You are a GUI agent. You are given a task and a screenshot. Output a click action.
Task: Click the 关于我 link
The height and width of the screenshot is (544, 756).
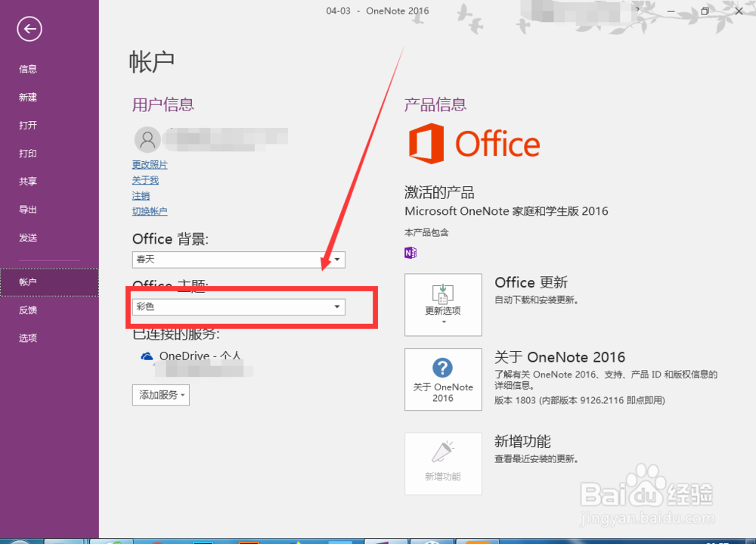(145, 180)
